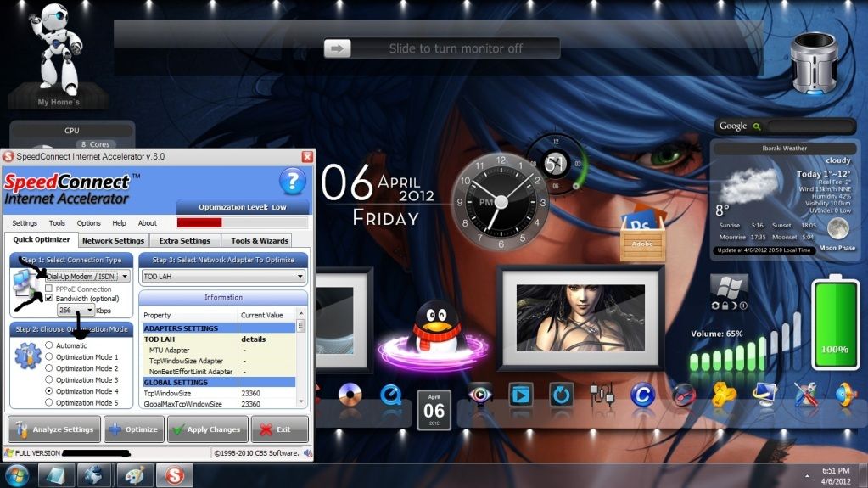Image resolution: width=868 pixels, height=488 pixels.
Task: Open the audio mixer sliders icon in dock
Action: point(602,395)
